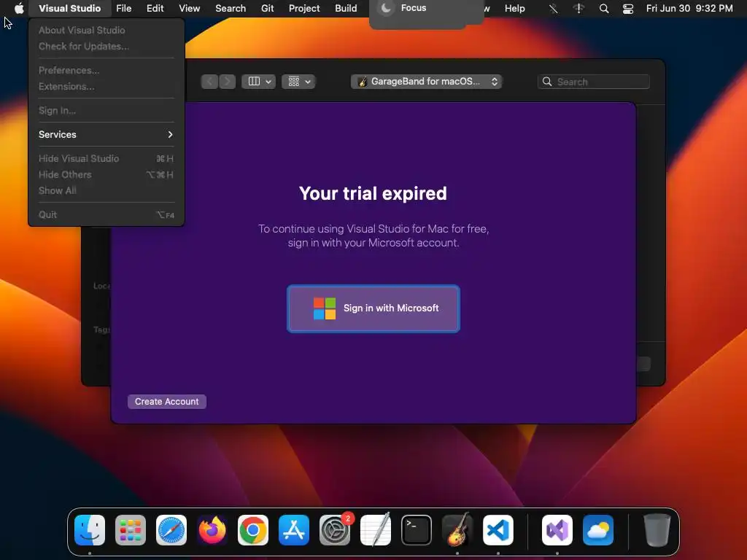Click the Your trial expired heading

(373, 193)
